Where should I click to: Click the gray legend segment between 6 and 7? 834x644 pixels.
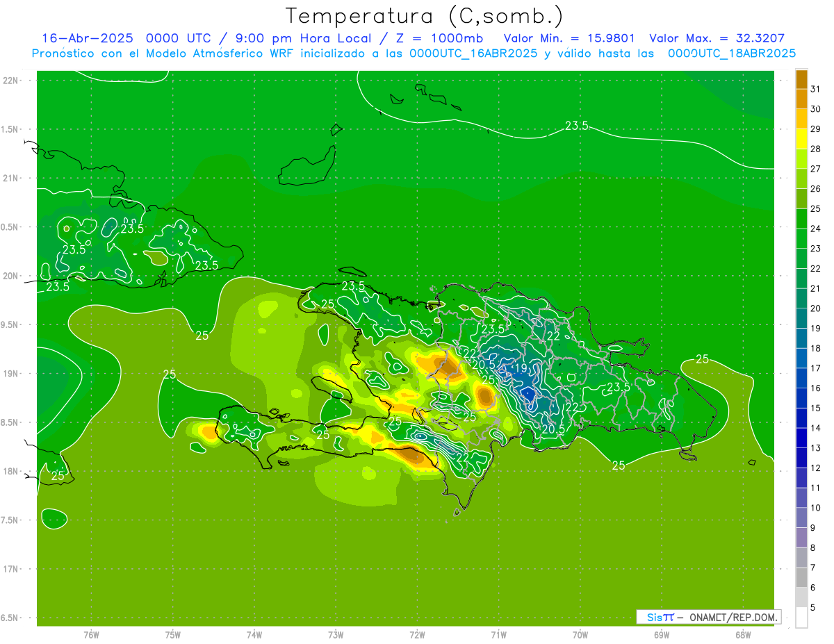[x=801, y=577]
